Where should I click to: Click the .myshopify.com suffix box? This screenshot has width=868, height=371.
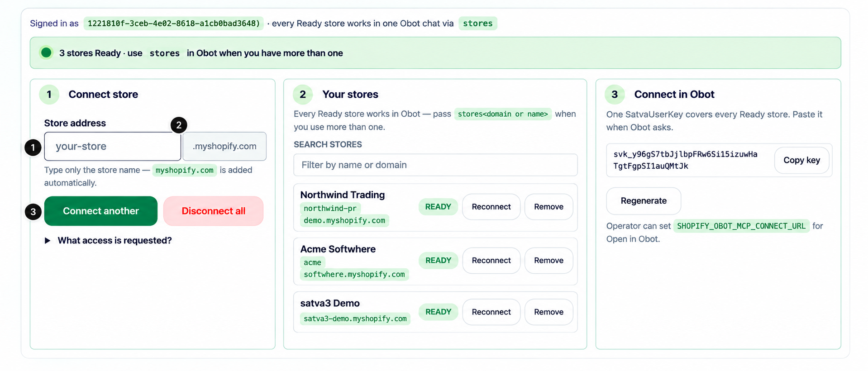tap(224, 146)
